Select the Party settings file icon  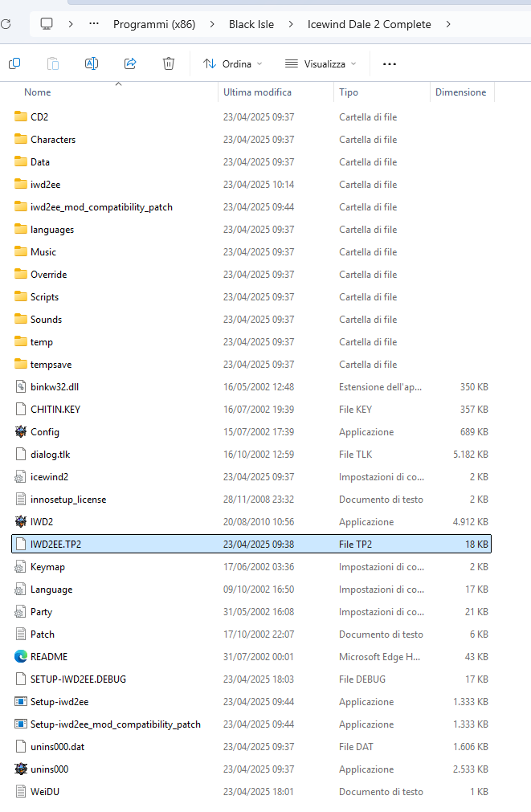tap(21, 611)
